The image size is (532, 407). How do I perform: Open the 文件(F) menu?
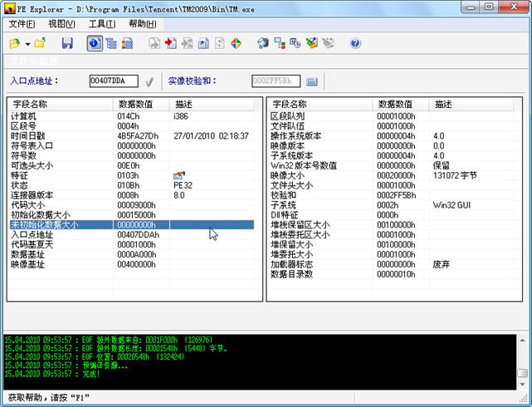click(23, 24)
